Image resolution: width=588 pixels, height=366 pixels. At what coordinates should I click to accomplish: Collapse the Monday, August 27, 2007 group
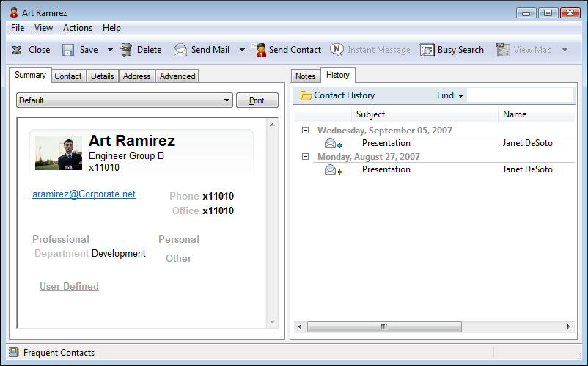point(305,156)
